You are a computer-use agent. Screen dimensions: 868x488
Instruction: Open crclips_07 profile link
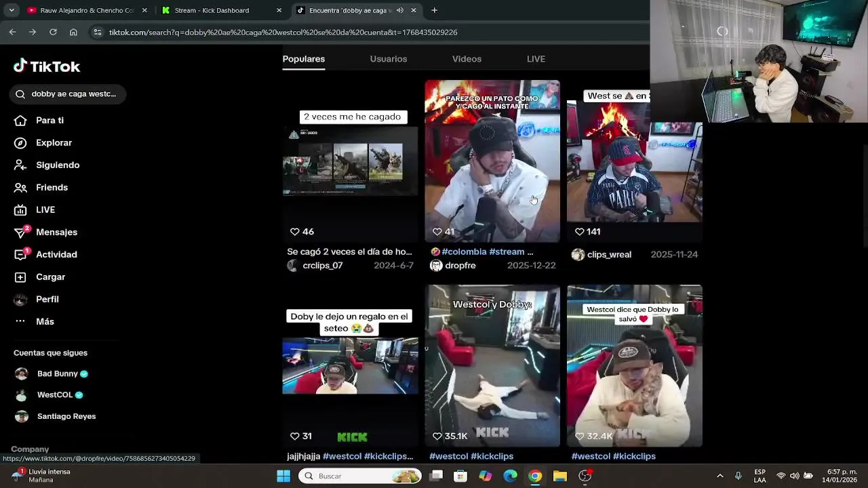click(x=323, y=266)
